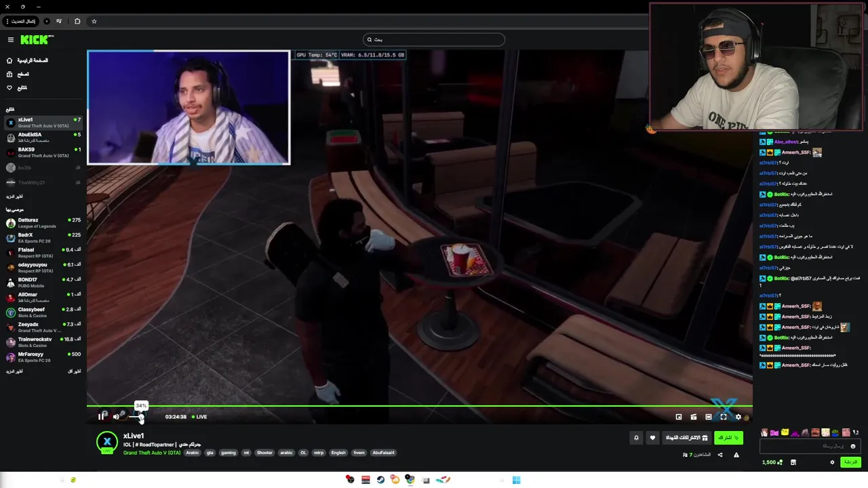
Task: Select AbuEidSA channel in sidebar
Action: point(43,138)
